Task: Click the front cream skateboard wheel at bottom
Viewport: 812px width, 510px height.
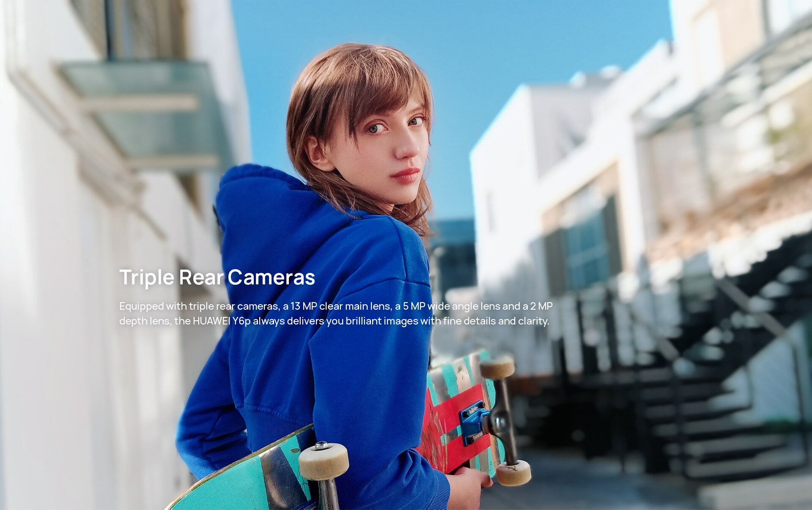Action: click(324, 461)
